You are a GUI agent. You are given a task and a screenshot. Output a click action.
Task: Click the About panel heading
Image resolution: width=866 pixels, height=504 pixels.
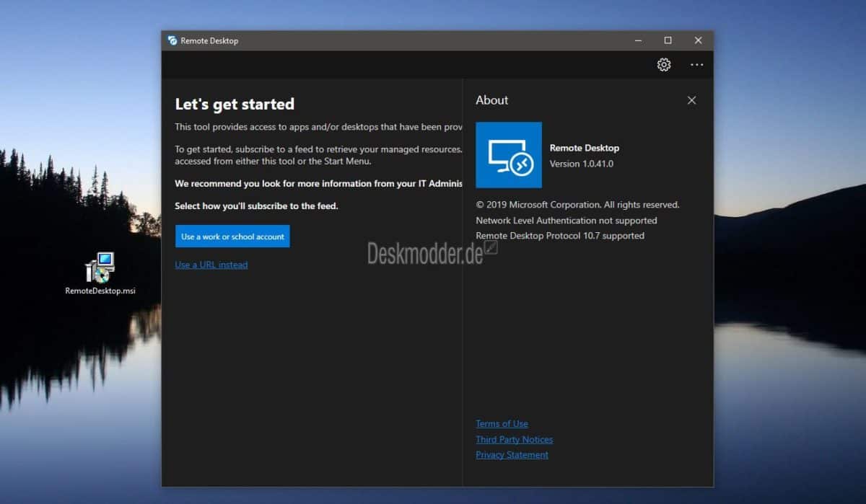point(492,100)
